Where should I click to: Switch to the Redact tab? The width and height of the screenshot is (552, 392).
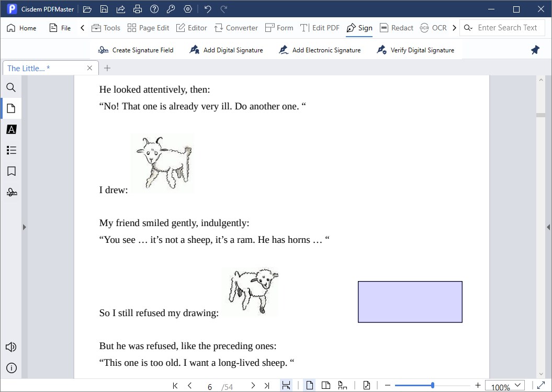397,28
